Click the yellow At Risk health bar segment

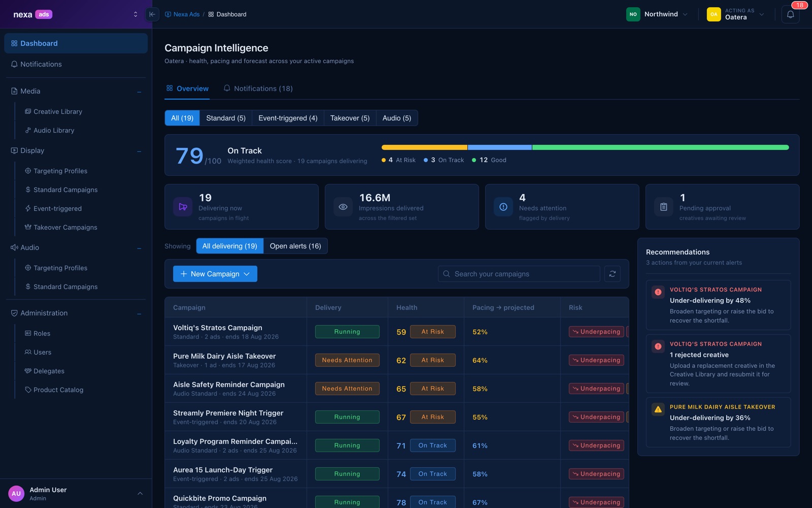[424, 147]
